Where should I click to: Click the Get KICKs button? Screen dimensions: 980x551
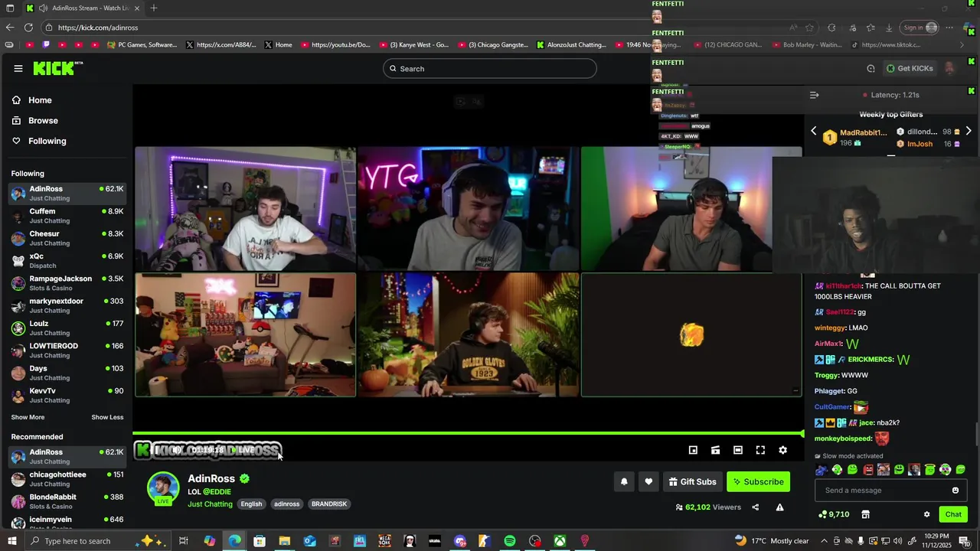click(910, 68)
